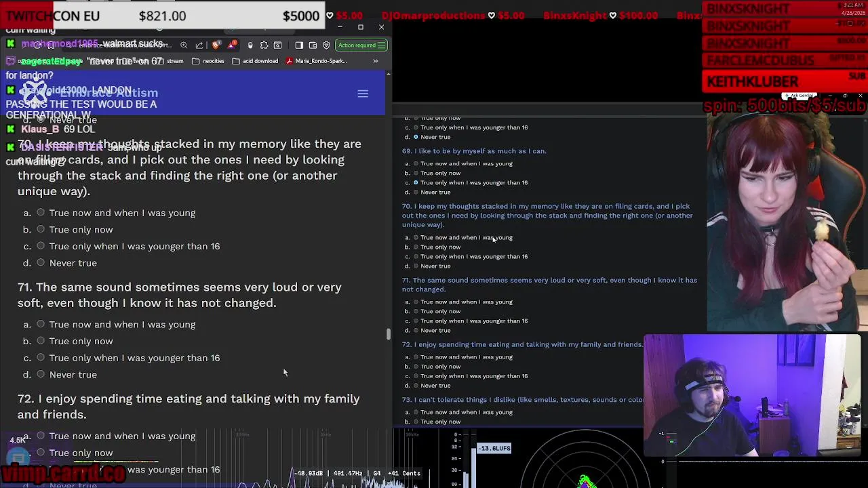The width and height of the screenshot is (868, 488).
Task: Select 'True now and when I was young' for question 72 left window
Action: (41, 436)
